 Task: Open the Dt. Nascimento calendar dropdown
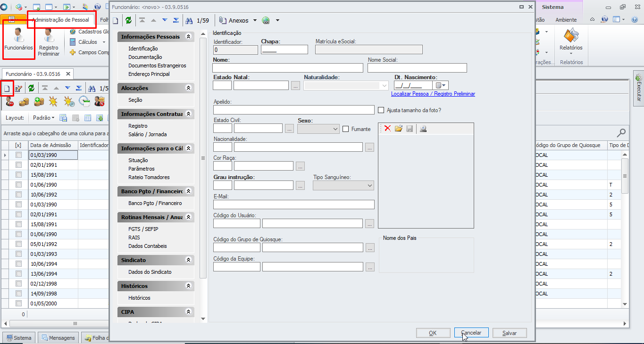(441, 85)
